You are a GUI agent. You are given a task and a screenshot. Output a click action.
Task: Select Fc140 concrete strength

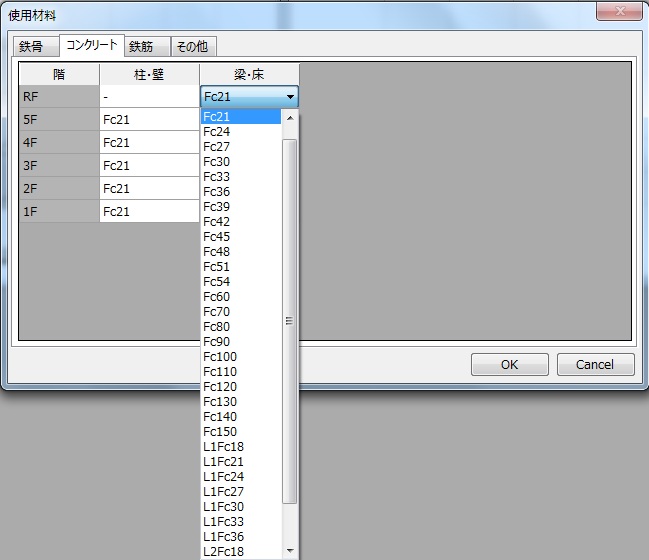tap(241, 417)
